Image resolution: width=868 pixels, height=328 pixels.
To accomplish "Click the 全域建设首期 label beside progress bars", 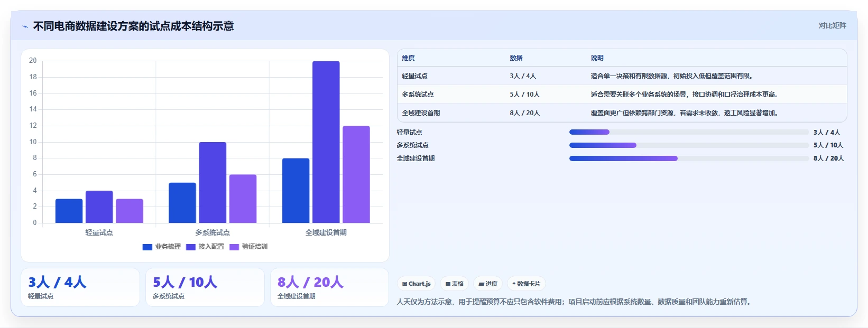I will 416,158.
